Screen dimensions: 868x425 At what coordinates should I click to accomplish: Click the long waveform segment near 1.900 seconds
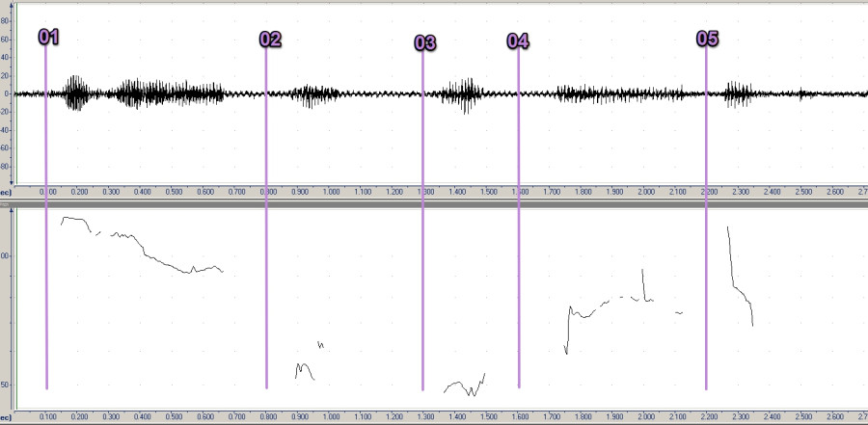[x=620, y=93]
